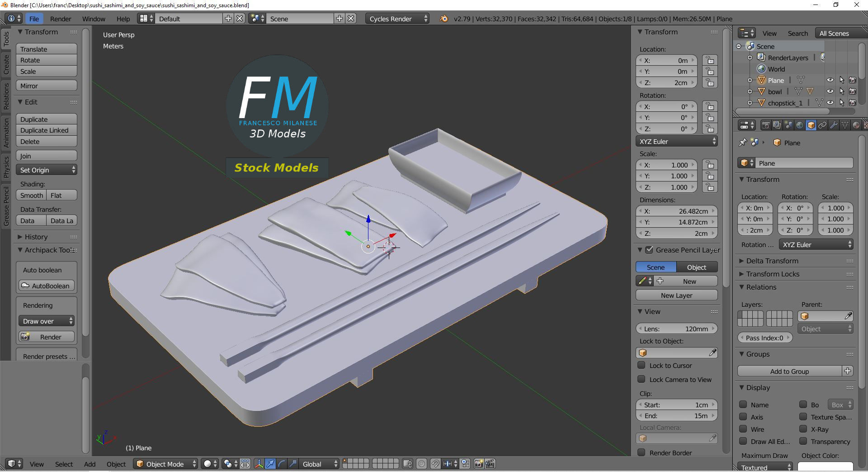868x472 pixels.
Task: Collapse the Scene tree in outliner
Action: click(739, 46)
